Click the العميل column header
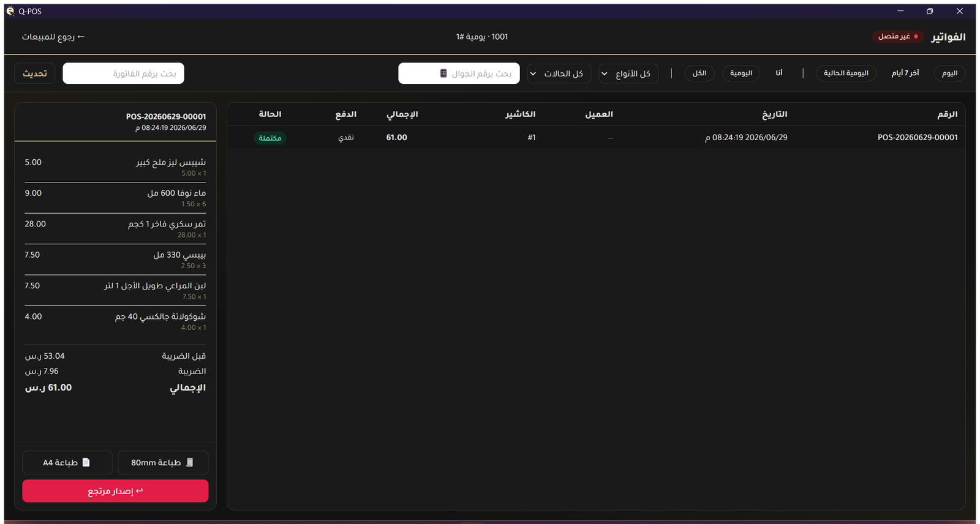Viewport: 980px width, 524px height. 599,114
